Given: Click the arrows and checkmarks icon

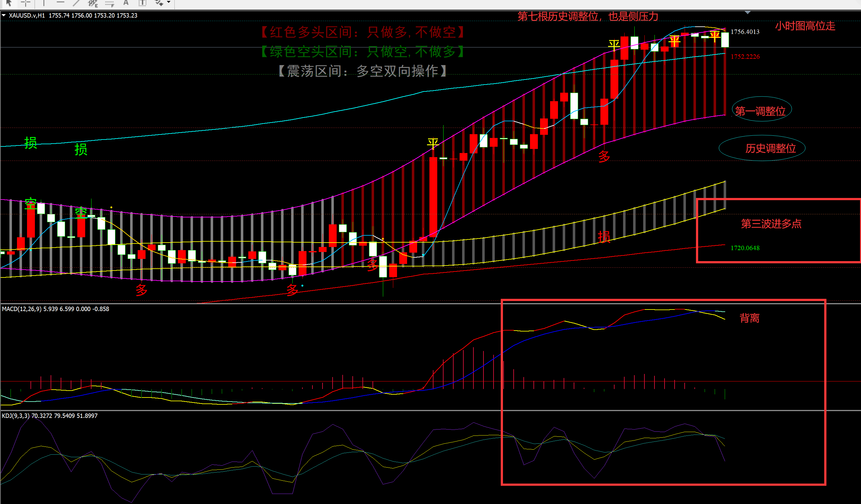Looking at the screenshot, I should coord(159,3).
